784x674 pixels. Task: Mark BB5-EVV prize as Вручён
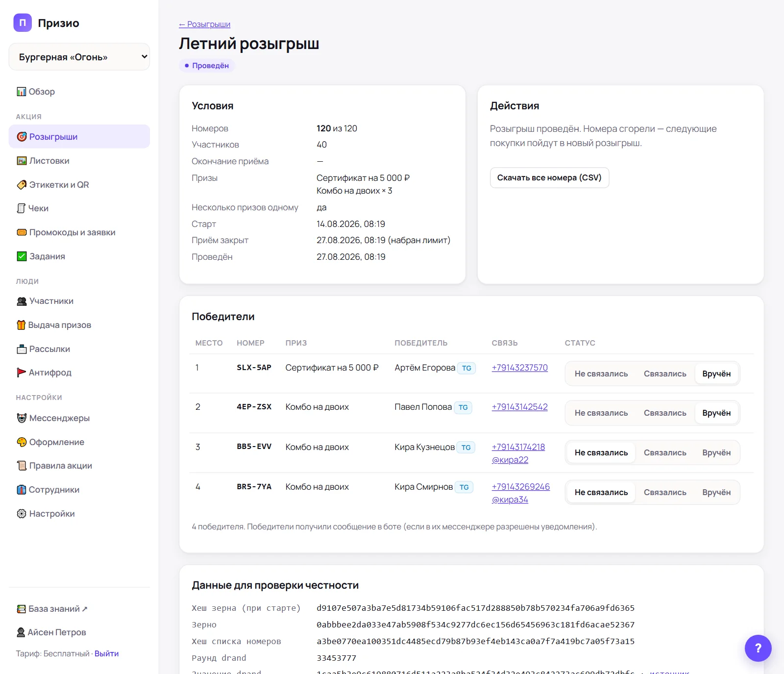(716, 452)
